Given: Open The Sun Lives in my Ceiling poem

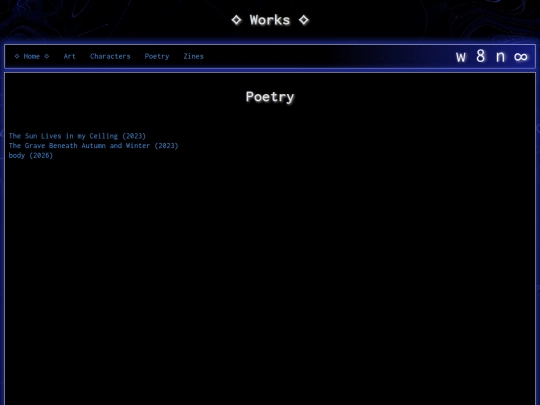Looking at the screenshot, I should (x=77, y=136).
